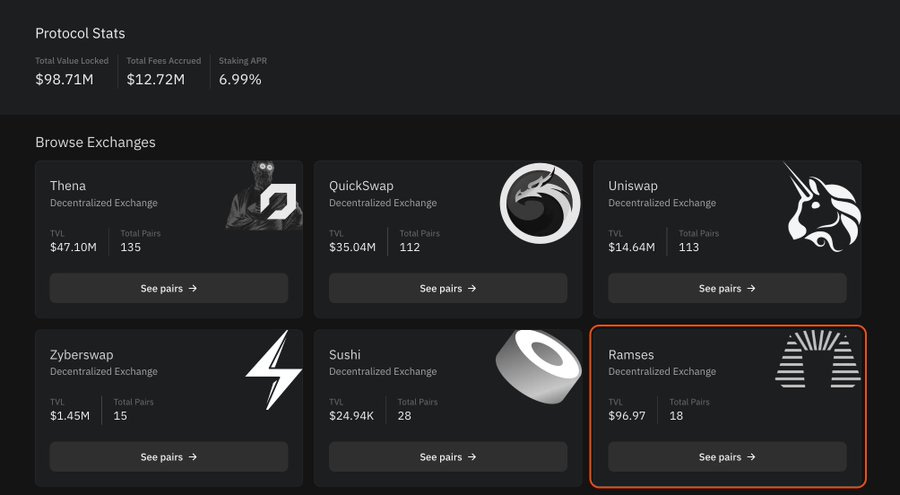Click the QuickSwap dragon logo
The height and width of the screenshot is (495, 900).
point(540,203)
